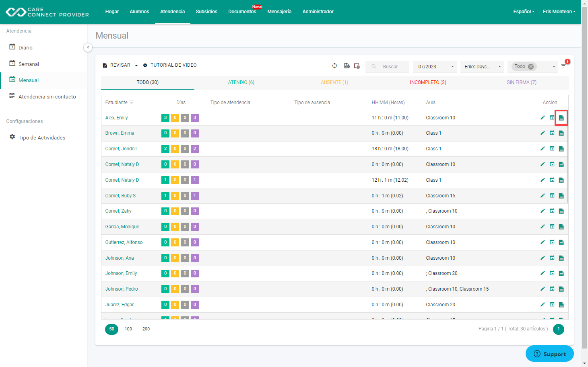Collapse the left sidebar with the chevron
Viewport: 588px width, 367px height.
tap(88, 47)
